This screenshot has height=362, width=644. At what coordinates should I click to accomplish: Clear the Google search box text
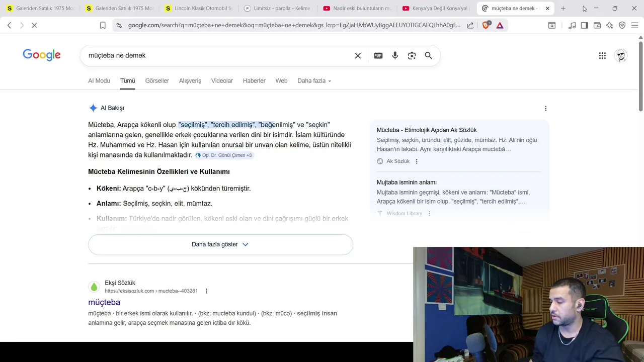(358, 55)
